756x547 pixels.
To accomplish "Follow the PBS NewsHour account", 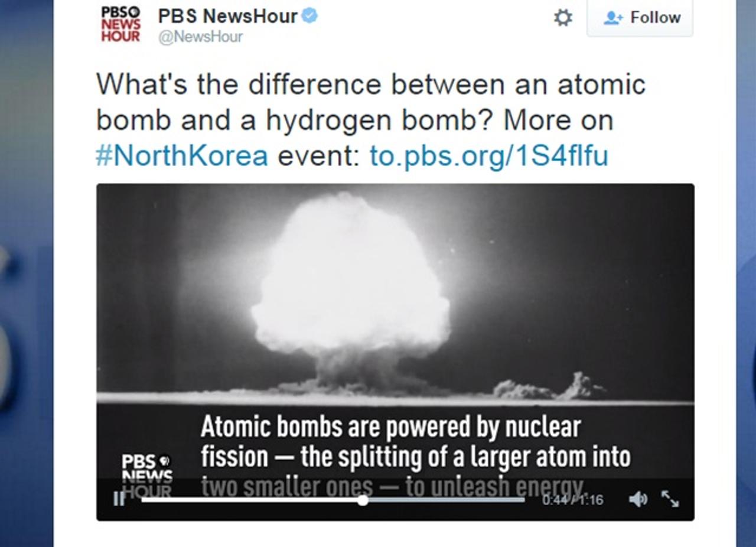I will point(640,18).
